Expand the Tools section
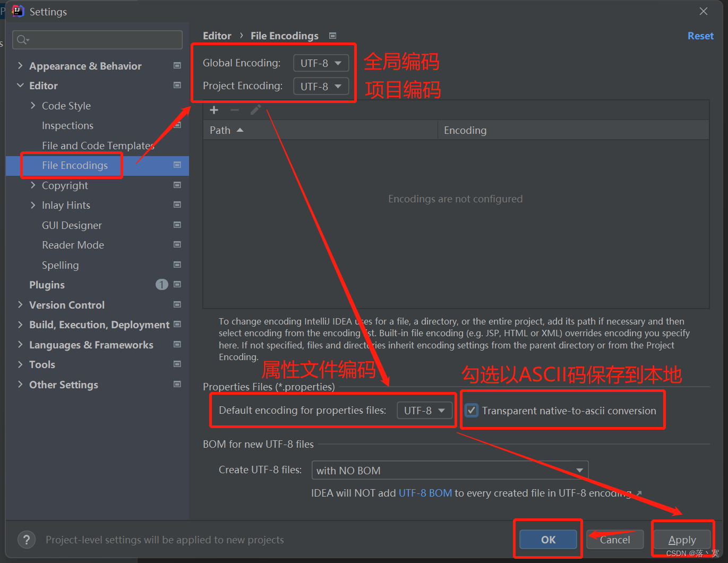This screenshot has width=728, height=563. (20, 364)
